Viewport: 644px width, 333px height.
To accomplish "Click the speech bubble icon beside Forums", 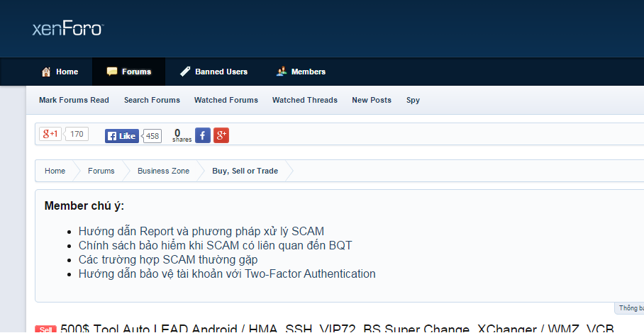I will pyautogui.click(x=112, y=72).
